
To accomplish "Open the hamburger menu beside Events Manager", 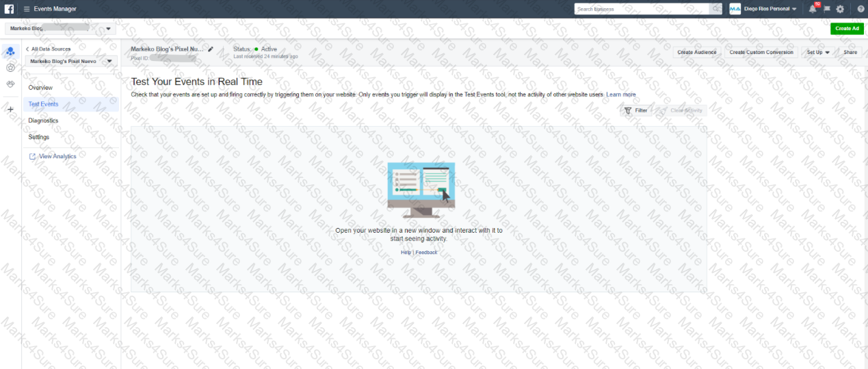I will tap(27, 9).
